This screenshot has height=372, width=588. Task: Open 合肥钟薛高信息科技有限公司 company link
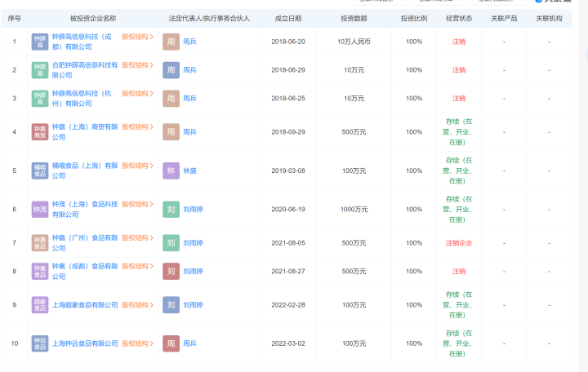[85, 70]
